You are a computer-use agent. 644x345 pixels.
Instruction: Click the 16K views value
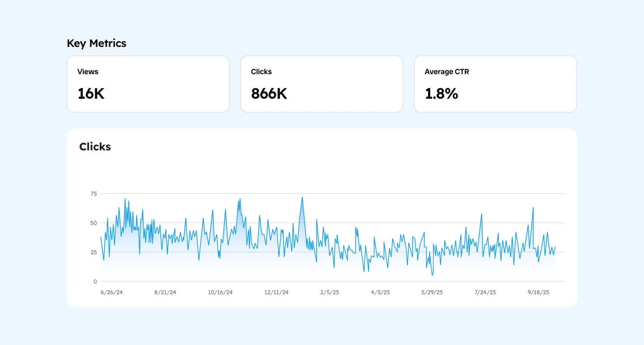(x=91, y=94)
